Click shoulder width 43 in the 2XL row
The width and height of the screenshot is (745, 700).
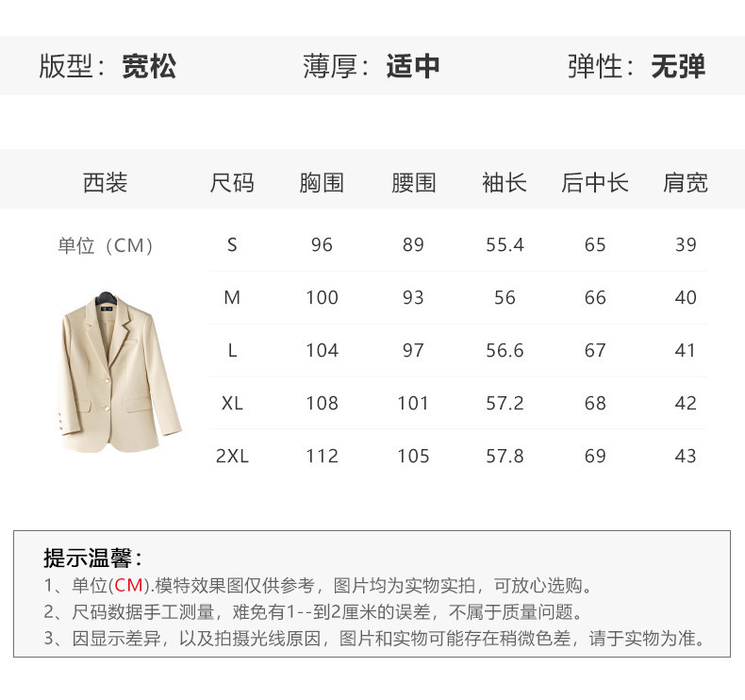pyautogui.click(x=686, y=456)
